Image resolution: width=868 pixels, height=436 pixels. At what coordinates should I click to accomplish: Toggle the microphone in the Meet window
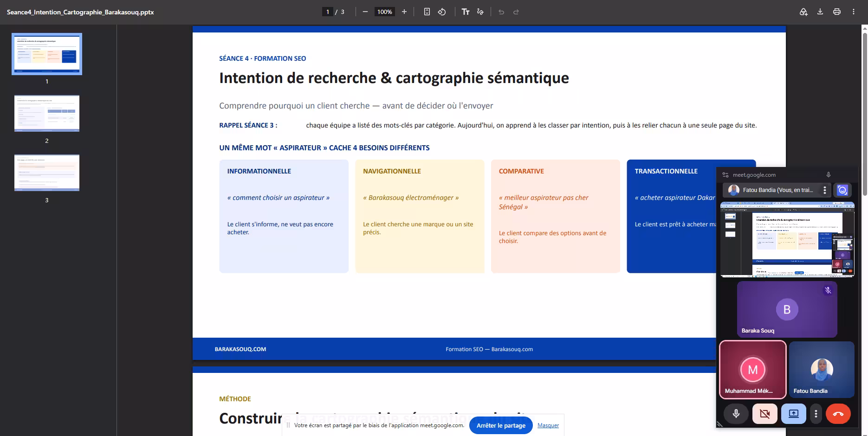point(736,414)
